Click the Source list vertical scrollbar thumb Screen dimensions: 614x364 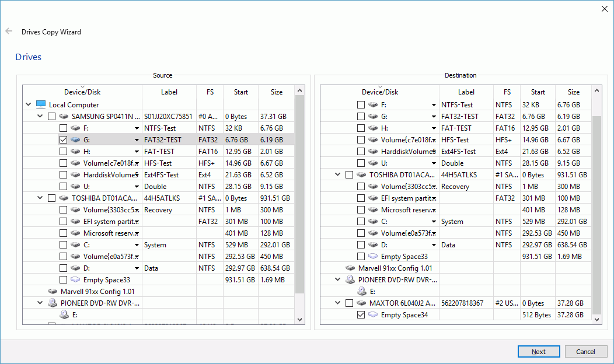(x=299, y=194)
